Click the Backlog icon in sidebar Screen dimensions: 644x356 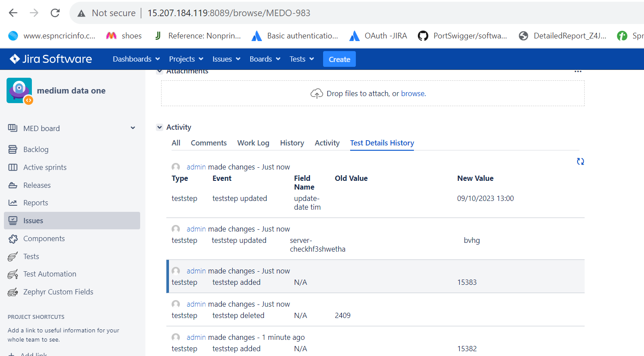(13, 149)
